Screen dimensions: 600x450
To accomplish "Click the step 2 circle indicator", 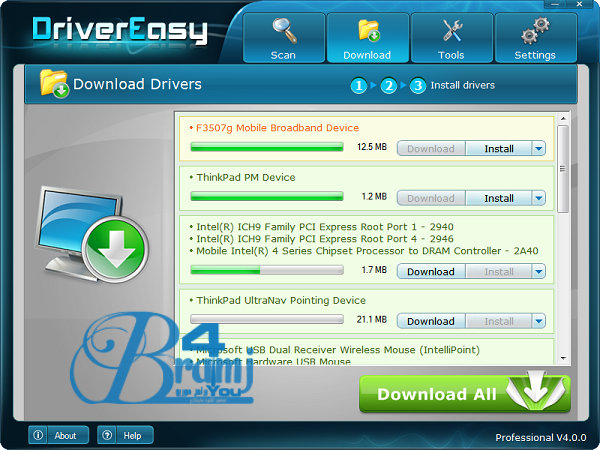I will point(389,86).
